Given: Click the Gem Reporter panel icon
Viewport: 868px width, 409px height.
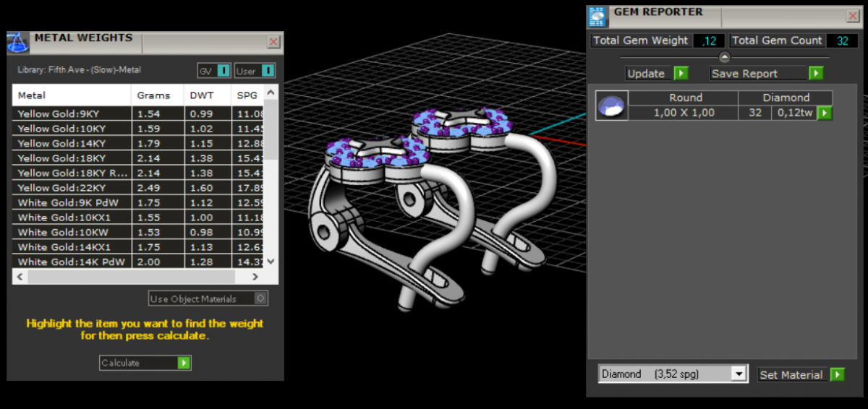Looking at the screenshot, I should [x=597, y=16].
